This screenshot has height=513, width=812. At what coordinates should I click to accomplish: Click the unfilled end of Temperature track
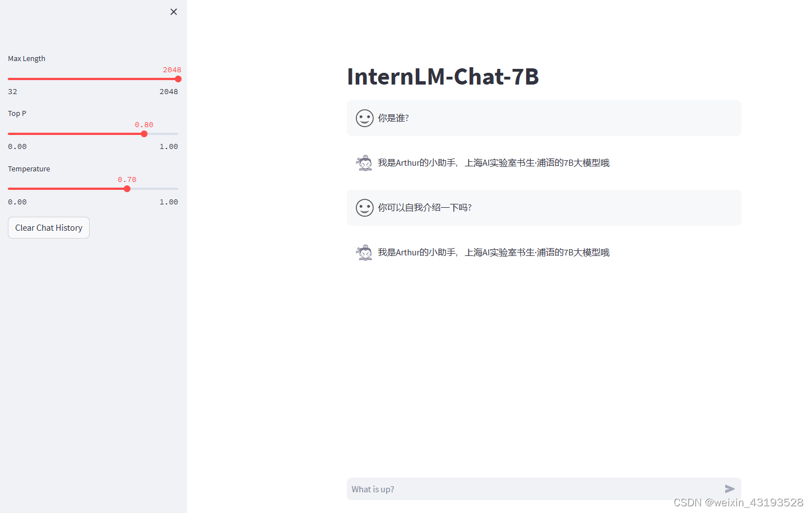(154, 189)
